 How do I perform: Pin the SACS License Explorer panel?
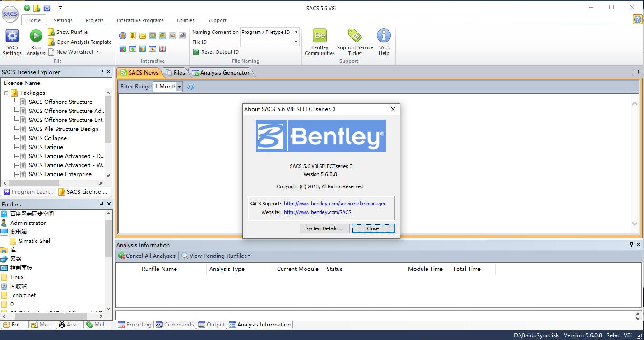click(102, 72)
